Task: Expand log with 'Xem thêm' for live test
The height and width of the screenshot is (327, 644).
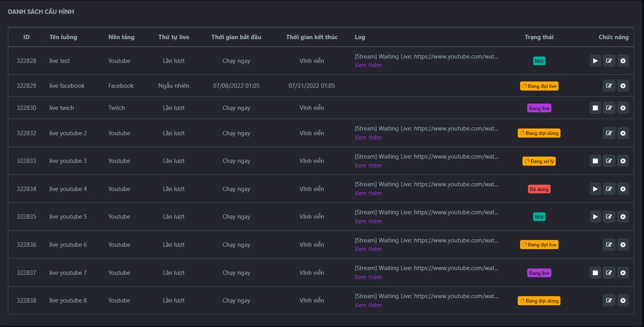Action: tap(368, 65)
